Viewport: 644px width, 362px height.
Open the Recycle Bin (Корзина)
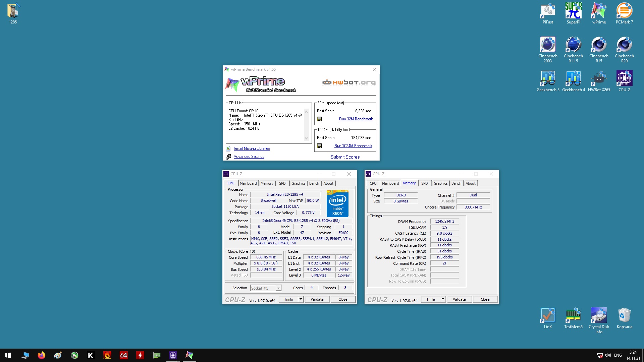(x=624, y=318)
